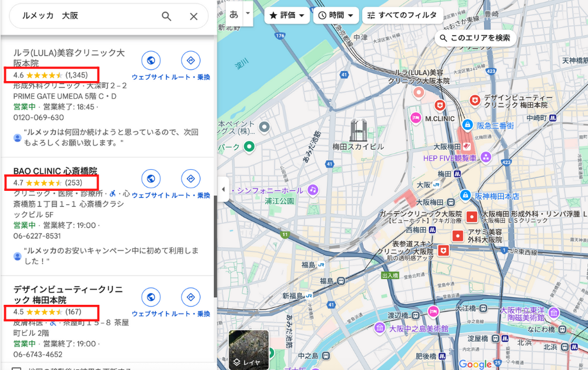Click the M.CLINIC pink hotel pin

click(x=416, y=118)
